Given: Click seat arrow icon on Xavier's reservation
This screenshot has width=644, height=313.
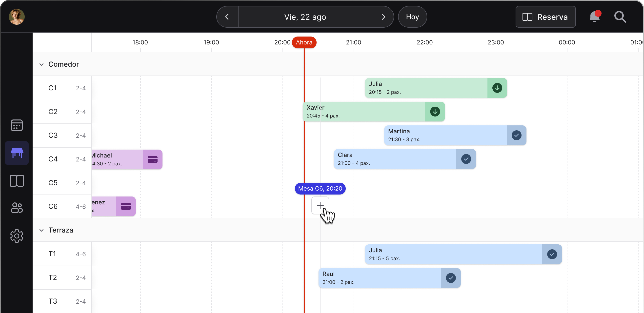Looking at the screenshot, I should 435,112.
